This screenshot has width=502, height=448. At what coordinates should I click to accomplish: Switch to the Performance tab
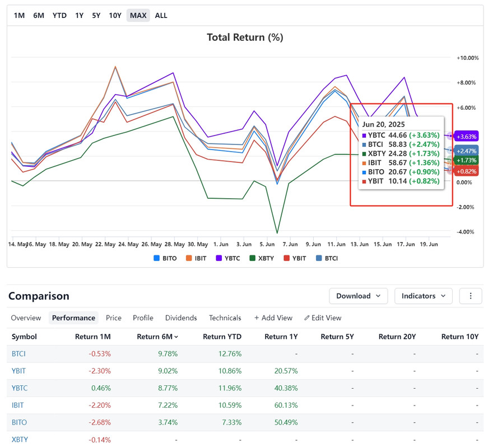click(73, 318)
